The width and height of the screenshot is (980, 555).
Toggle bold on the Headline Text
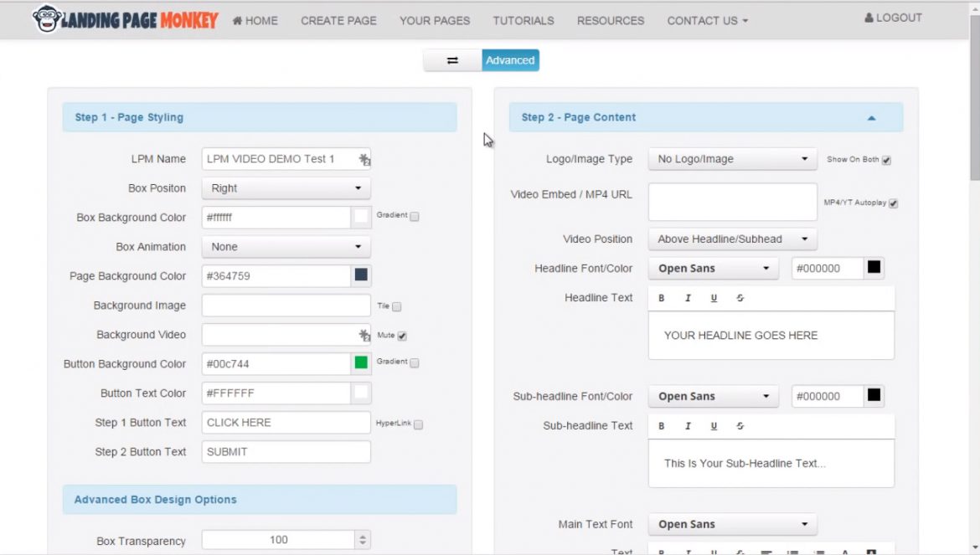click(x=661, y=297)
